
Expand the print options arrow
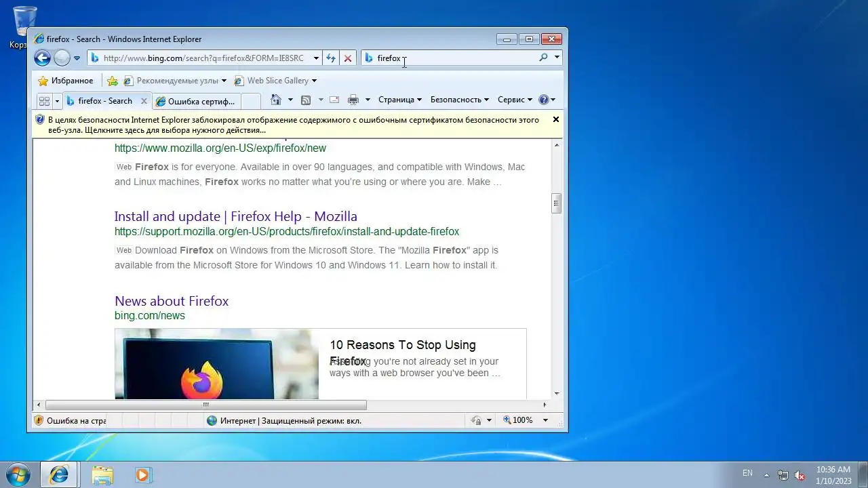[368, 100]
